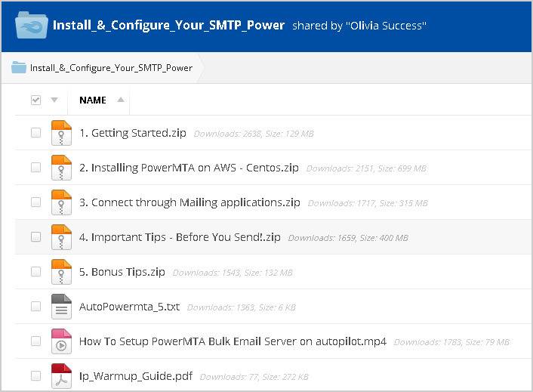Click shared by "Olivia Success" text

pyautogui.click(x=359, y=26)
